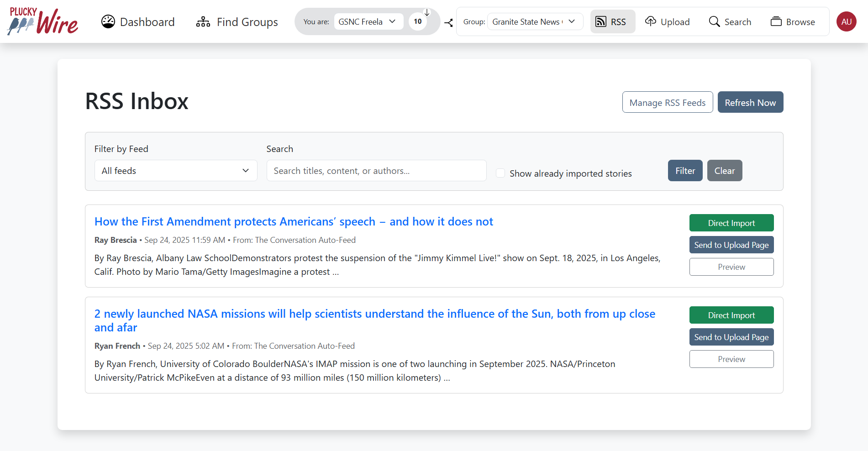
Task: Direct Import the NASA missions story
Action: [x=731, y=315]
